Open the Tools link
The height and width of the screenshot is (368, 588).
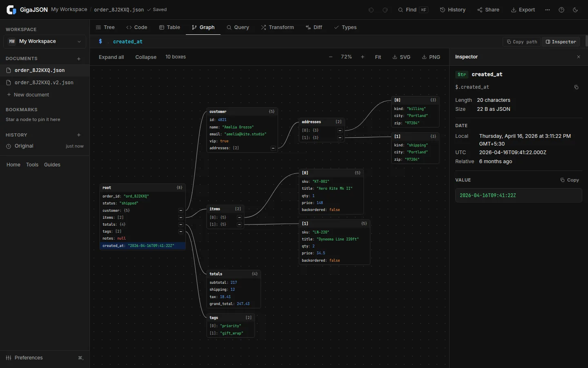(32, 165)
